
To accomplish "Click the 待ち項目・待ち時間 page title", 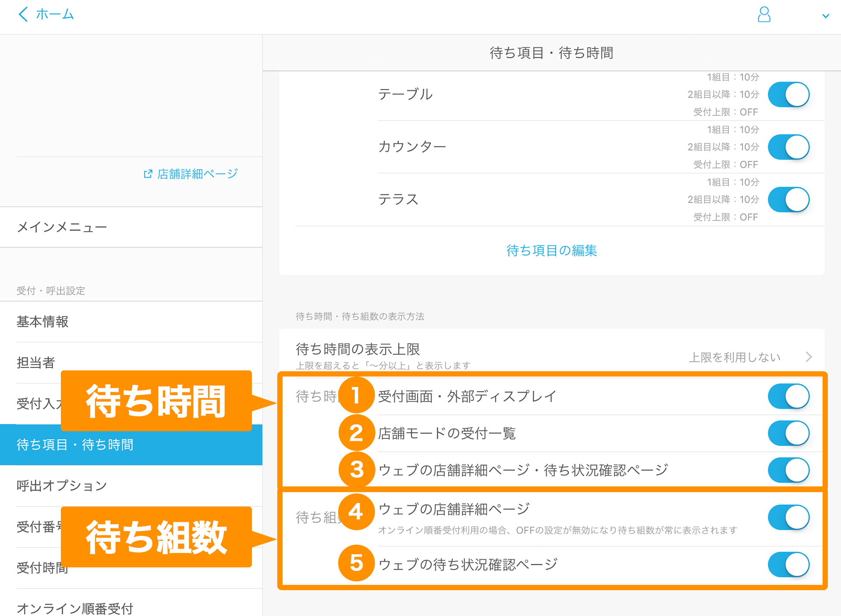I will point(551,53).
